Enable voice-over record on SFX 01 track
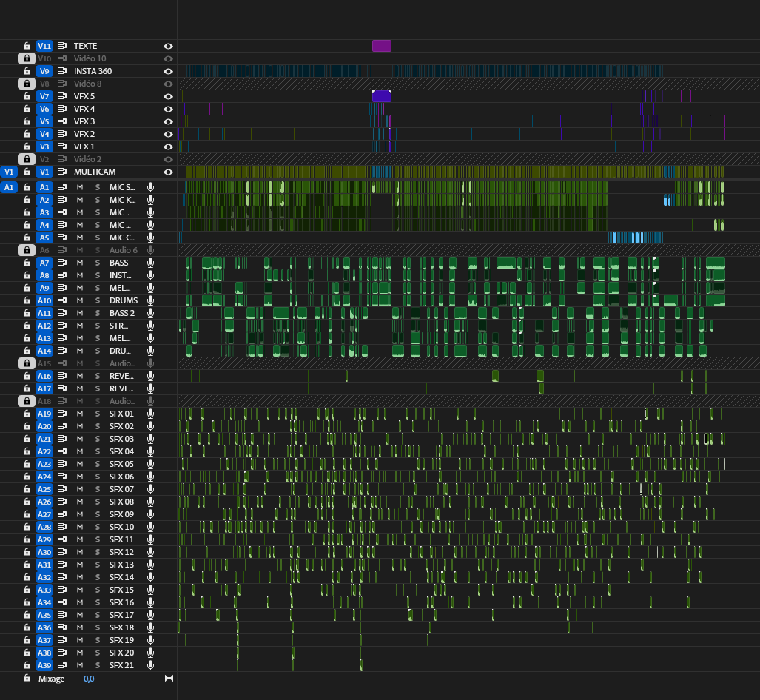 tap(151, 414)
